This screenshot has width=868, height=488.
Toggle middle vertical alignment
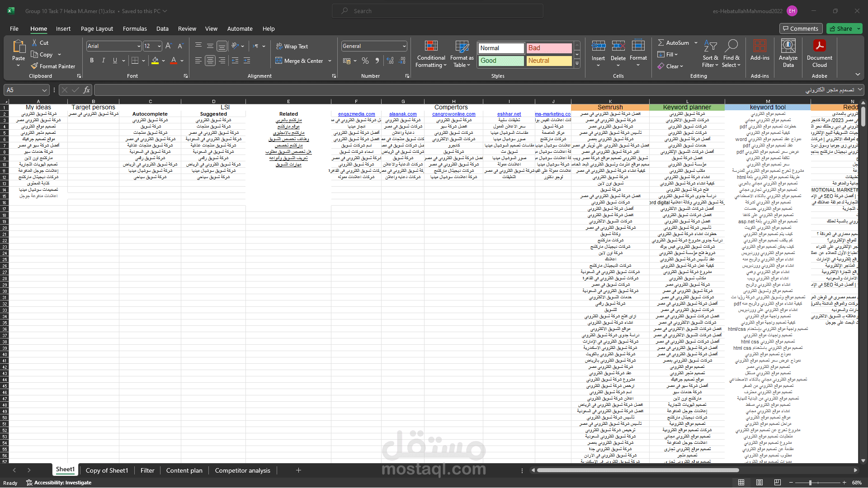tap(210, 46)
